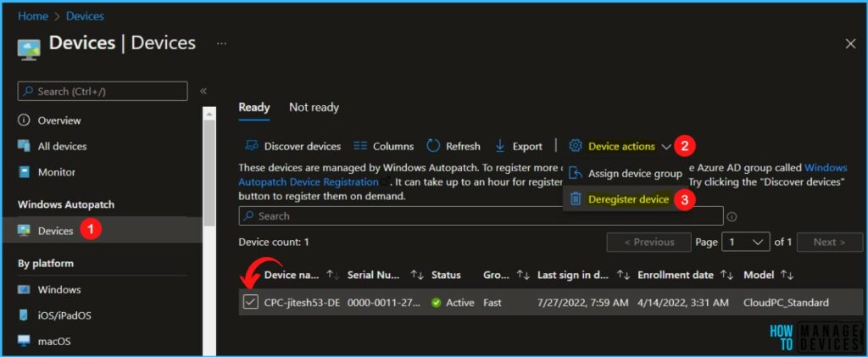The width and height of the screenshot is (868, 357).
Task: Click the green Active status icon
Action: [437, 303]
